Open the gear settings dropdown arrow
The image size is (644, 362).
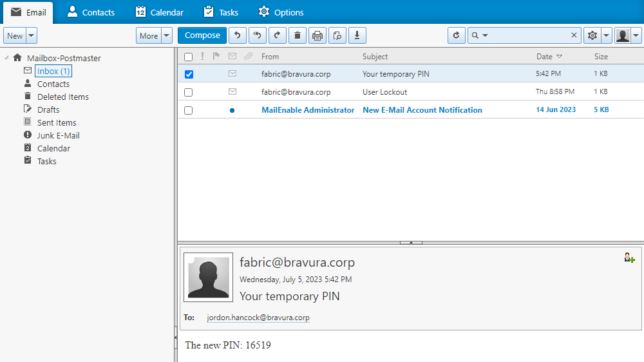[606, 35]
